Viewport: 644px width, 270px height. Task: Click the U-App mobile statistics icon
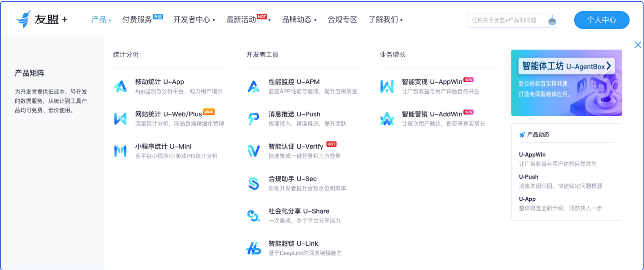[x=121, y=86]
